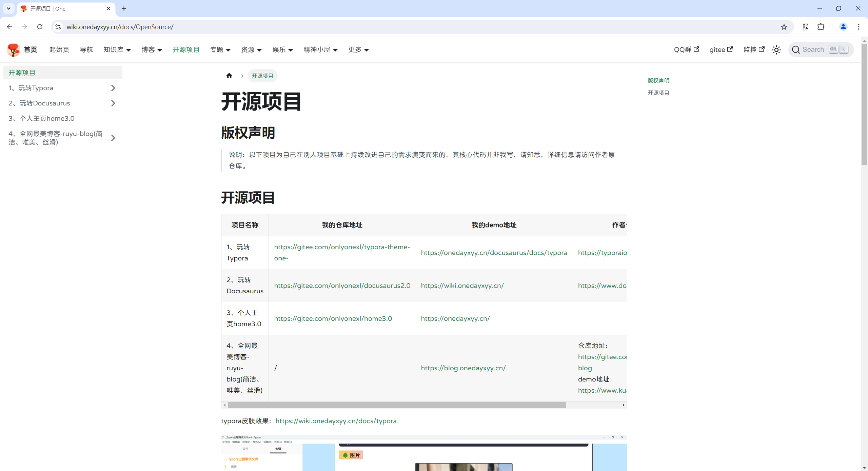Open the 精神小屋 dropdown menu
The image size is (868, 471).
[x=320, y=50]
